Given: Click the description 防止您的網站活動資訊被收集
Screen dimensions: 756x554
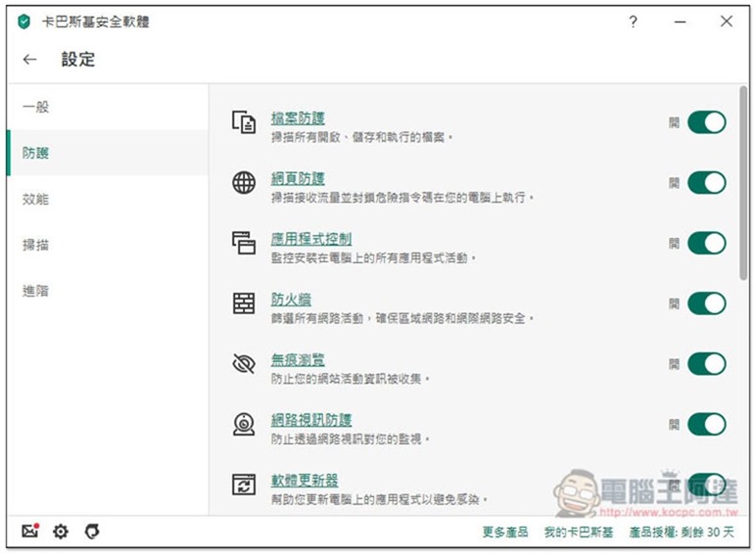Looking at the screenshot, I should click(350, 379).
